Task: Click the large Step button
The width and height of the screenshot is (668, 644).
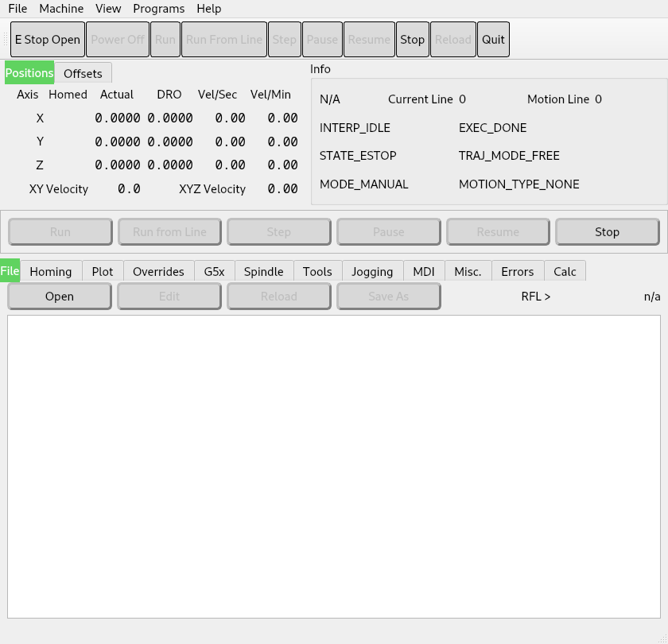Action: click(278, 232)
